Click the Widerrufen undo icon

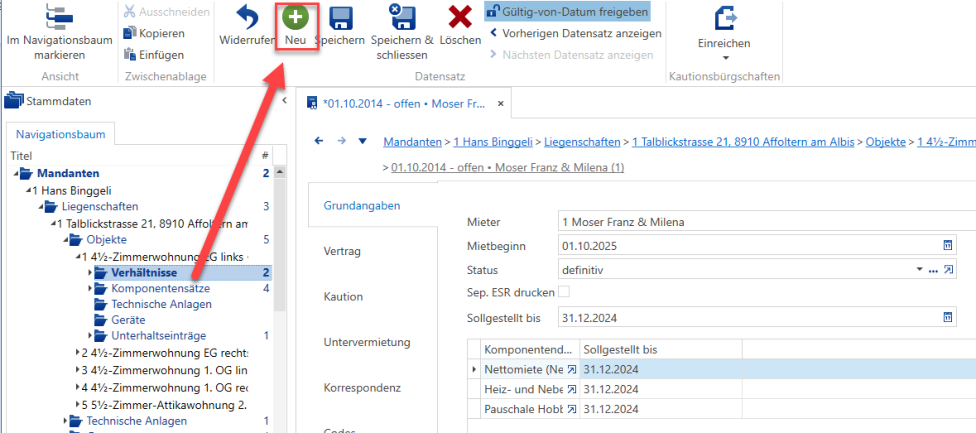click(247, 18)
